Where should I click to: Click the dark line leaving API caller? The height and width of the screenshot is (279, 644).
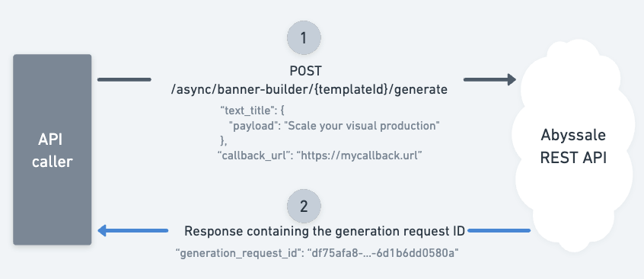coord(124,79)
